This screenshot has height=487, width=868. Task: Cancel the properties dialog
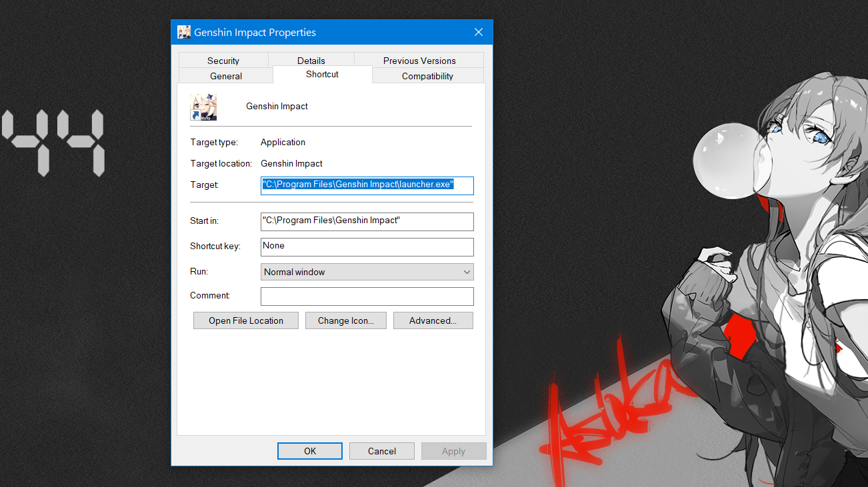(x=382, y=451)
